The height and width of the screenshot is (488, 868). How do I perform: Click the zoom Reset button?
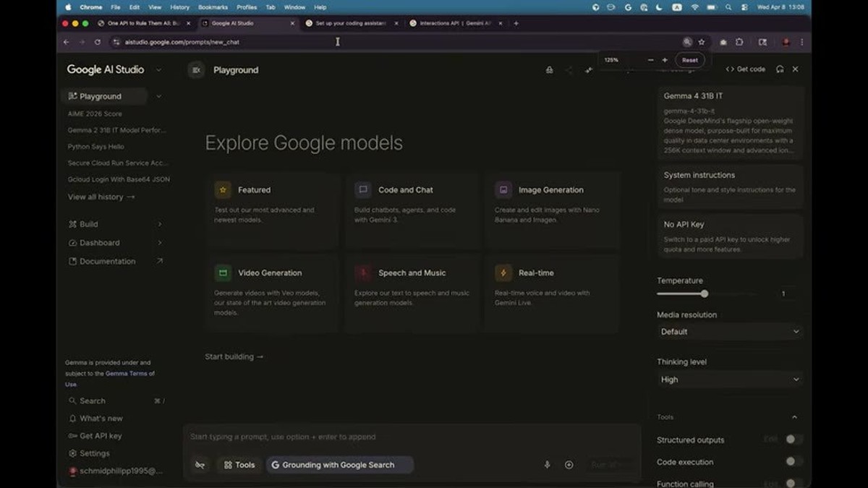[x=689, y=60]
